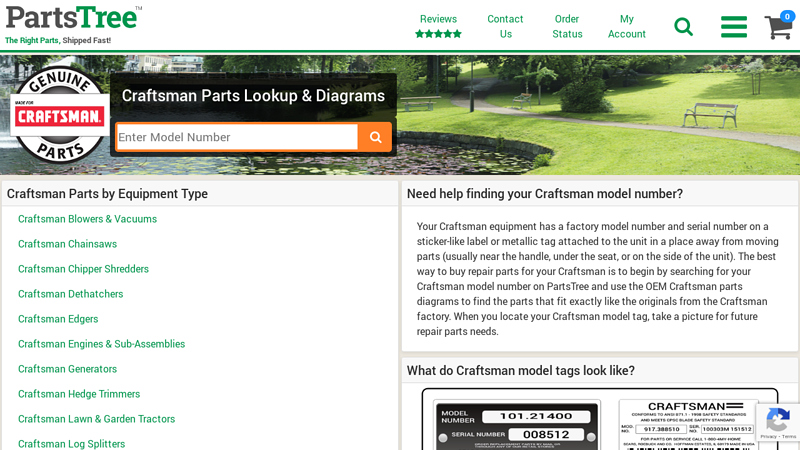
Task: Click 'The Right Parts, Shipped Fast!' tagline
Action: [58, 40]
